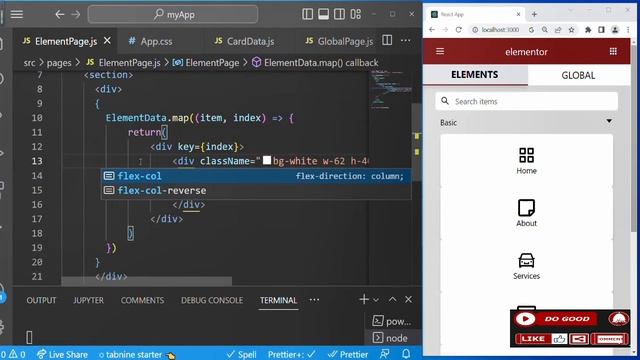The image size is (640, 360).
Task: Maximize the panel with caret icon
Action: (x=392, y=300)
